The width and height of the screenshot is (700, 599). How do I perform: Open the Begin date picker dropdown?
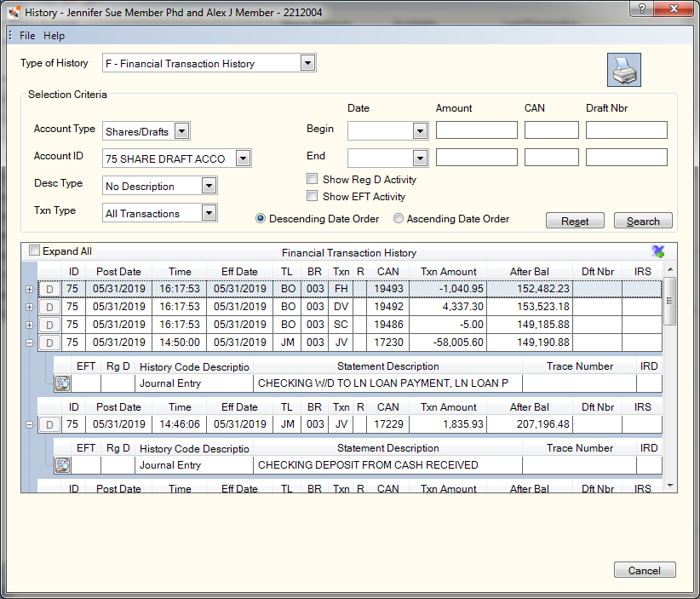pos(420,131)
